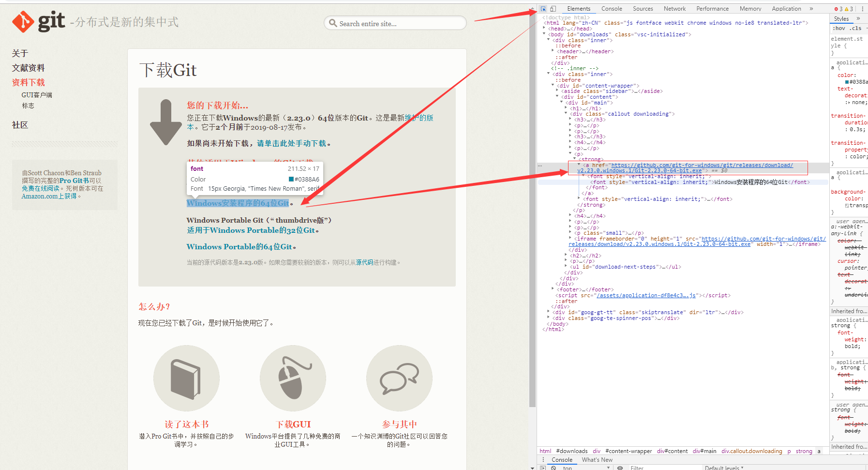The width and height of the screenshot is (868, 470).
Task: Open the Default levels dropdown
Action: point(724,468)
